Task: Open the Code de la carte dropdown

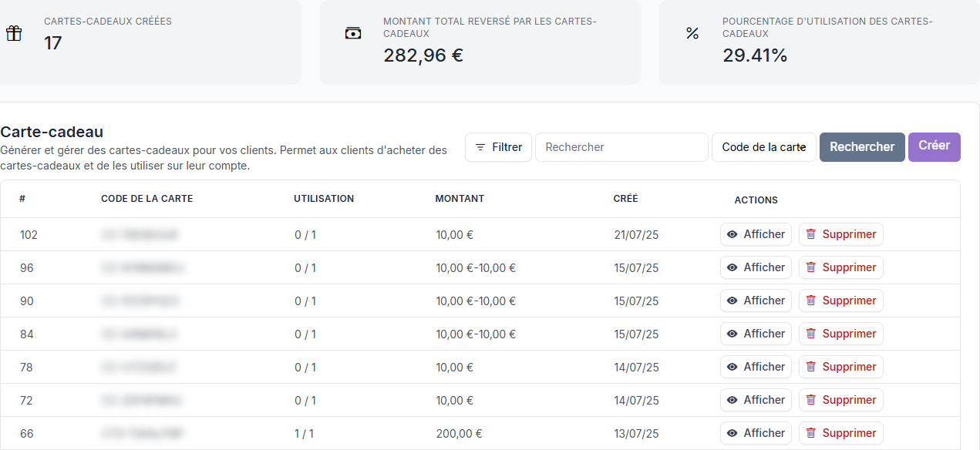Action: click(x=763, y=147)
